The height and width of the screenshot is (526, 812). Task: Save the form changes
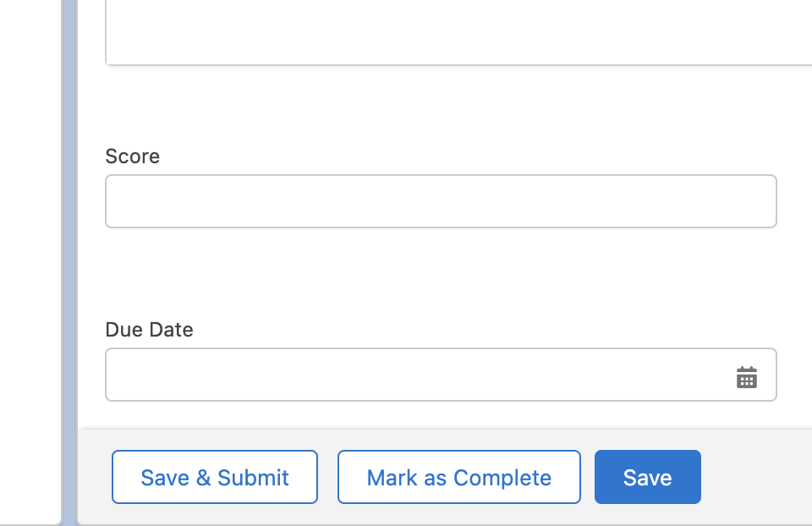tap(647, 477)
